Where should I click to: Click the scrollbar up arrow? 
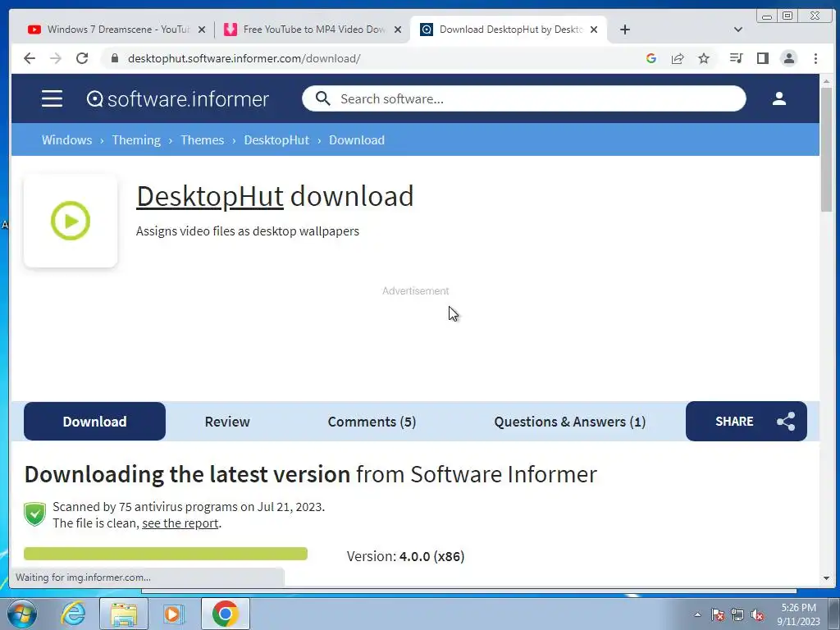[x=826, y=81]
